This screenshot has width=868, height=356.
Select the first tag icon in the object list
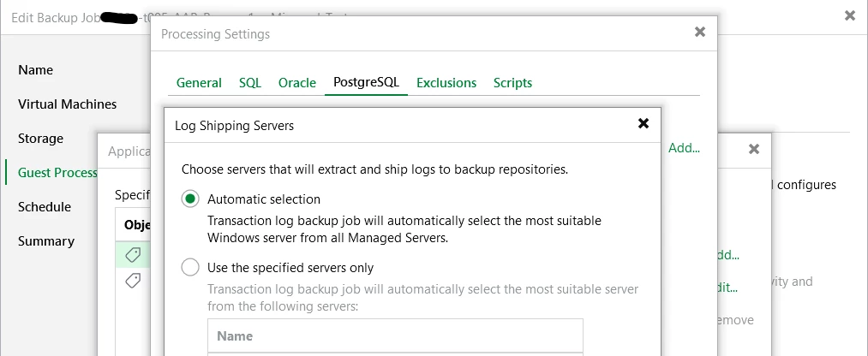pyautogui.click(x=133, y=254)
